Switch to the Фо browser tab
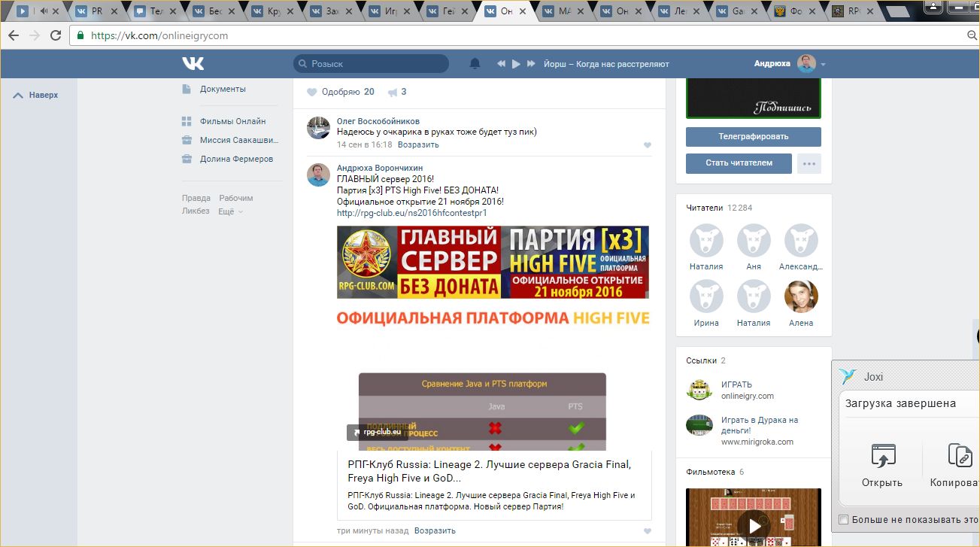This screenshot has width=980, height=547. (797, 11)
